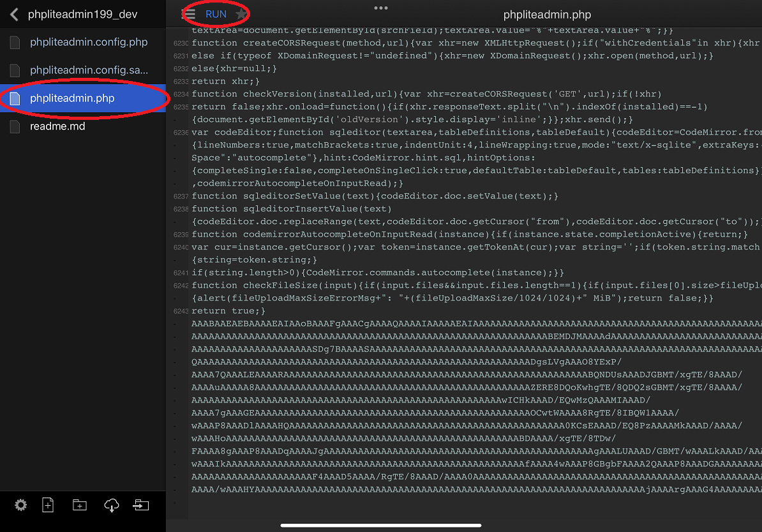Click the phpliteadmin.config.php file icon

click(x=15, y=43)
